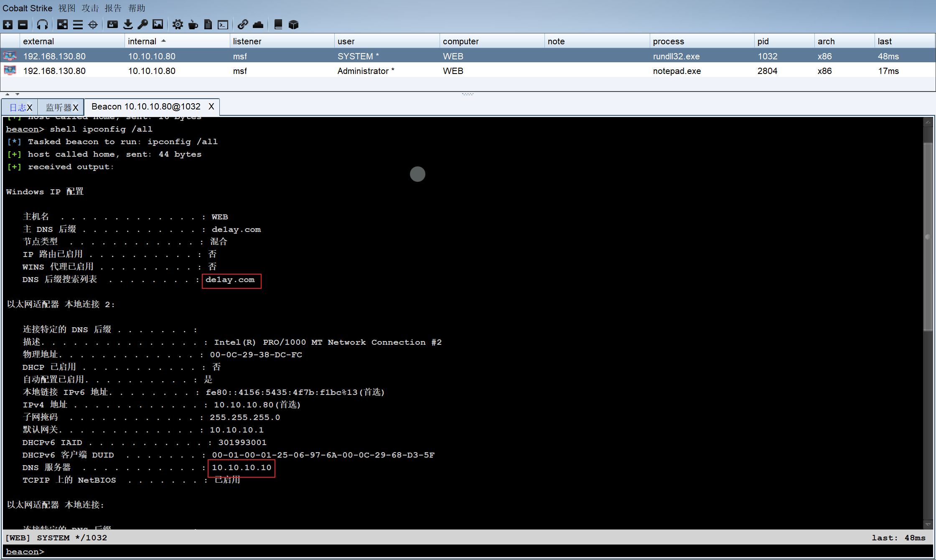The image size is (936, 560).
Task: Open the About cube icon
Action: point(294,25)
